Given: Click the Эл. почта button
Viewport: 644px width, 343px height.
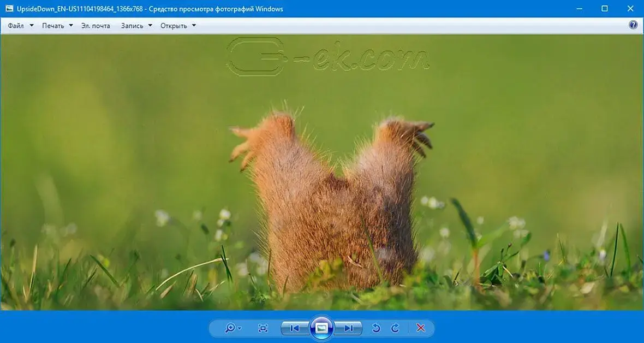Looking at the screenshot, I should (96, 26).
